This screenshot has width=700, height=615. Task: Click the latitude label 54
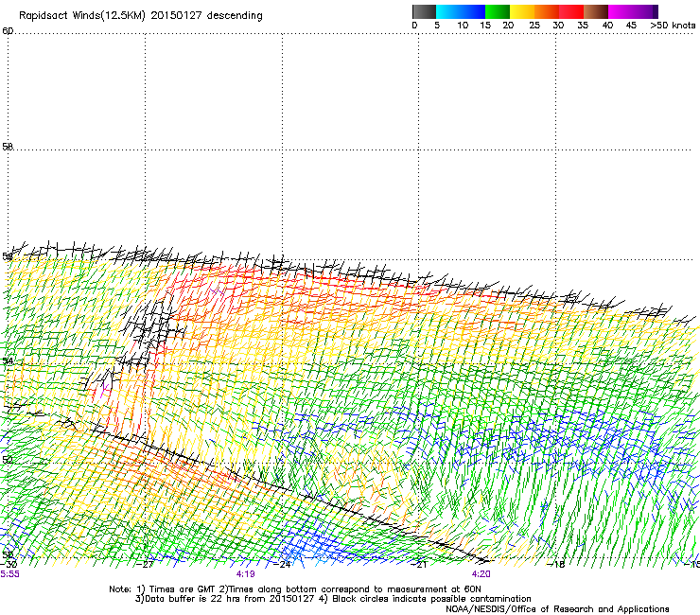8,360
